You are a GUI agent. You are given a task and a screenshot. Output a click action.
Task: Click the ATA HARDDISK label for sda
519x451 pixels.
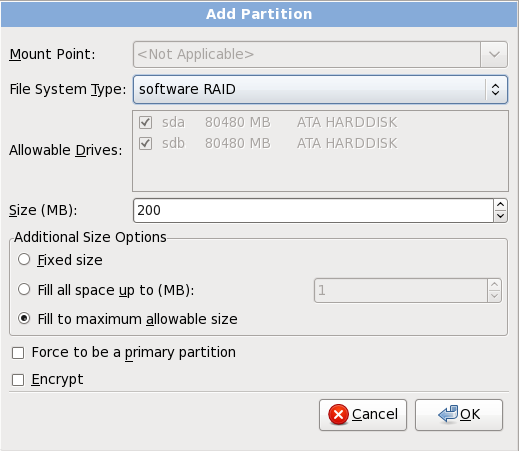(x=347, y=122)
